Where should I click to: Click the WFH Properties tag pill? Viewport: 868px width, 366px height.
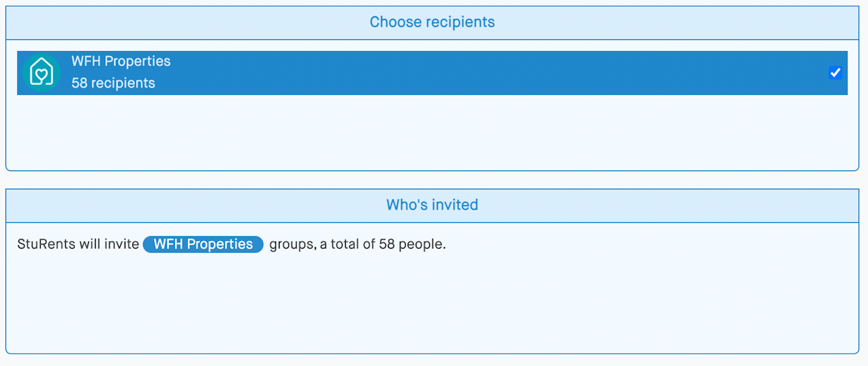pos(203,244)
